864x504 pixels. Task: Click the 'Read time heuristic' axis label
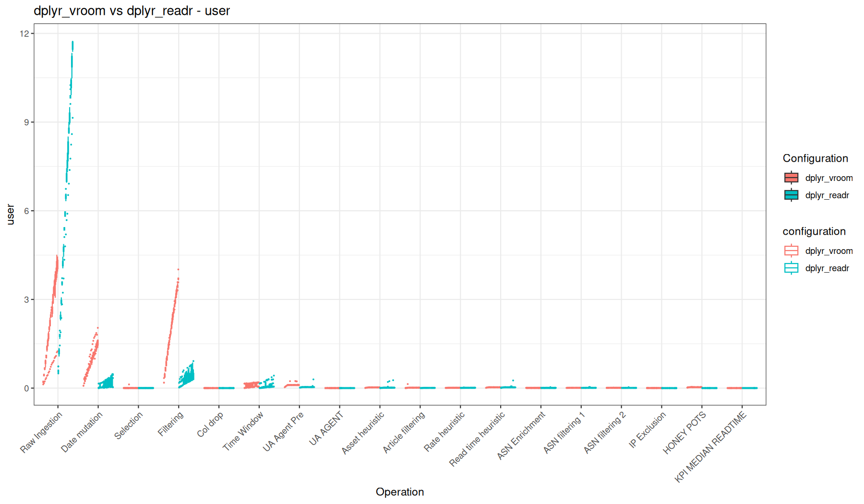[x=477, y=439]
